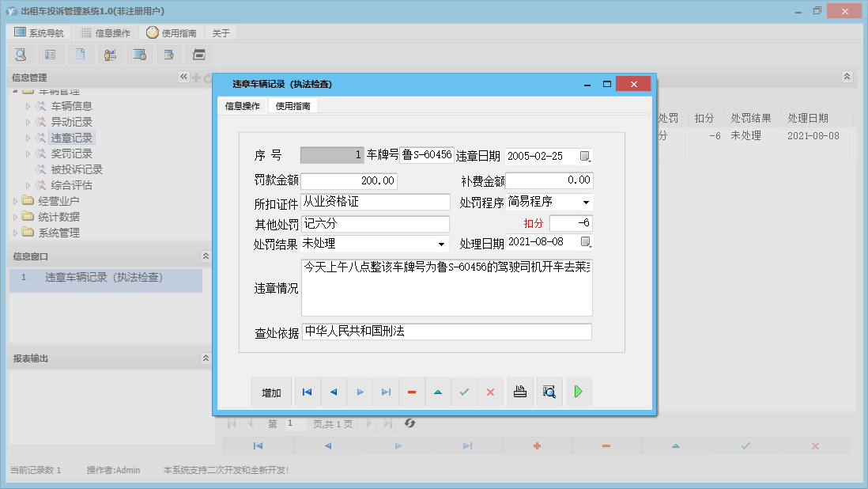Screen dimensions: 868x489
Task: Click the green run arrow in the dialog
Action: pos(578,392)
